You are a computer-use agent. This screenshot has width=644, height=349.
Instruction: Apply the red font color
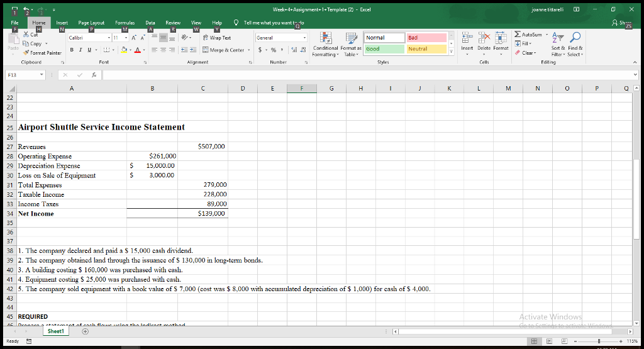(x=138, y=50)
